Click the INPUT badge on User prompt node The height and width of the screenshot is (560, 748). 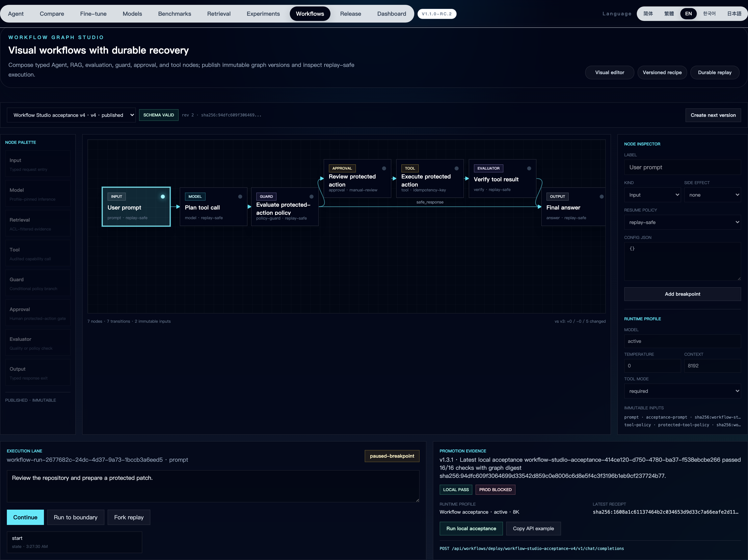pos(117,197)
